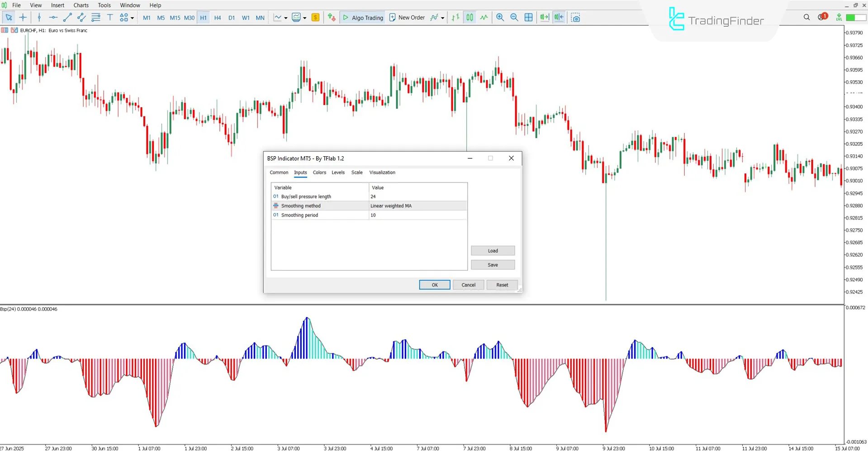
Task: Save the indicator settings preset
Action: 493,264
